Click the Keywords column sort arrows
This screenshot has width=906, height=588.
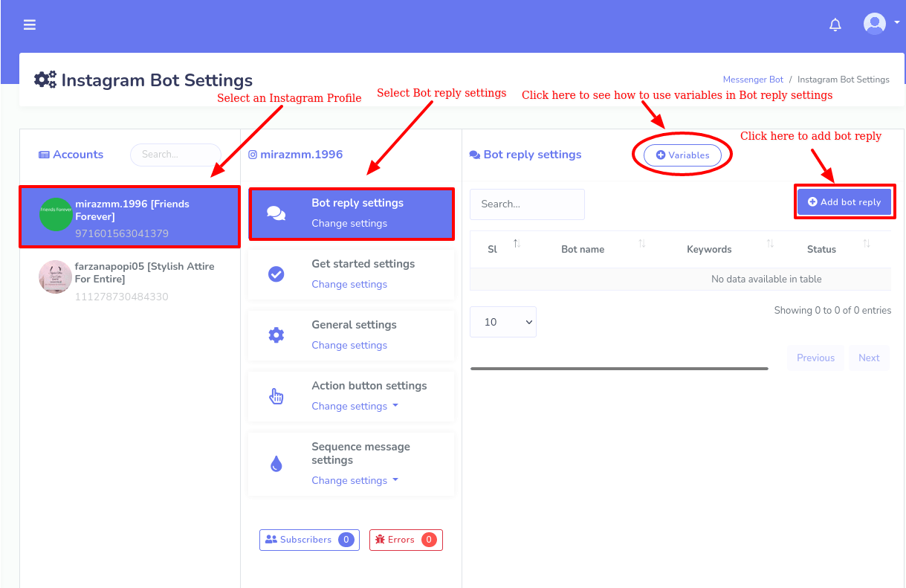click(x=770, y=243)
